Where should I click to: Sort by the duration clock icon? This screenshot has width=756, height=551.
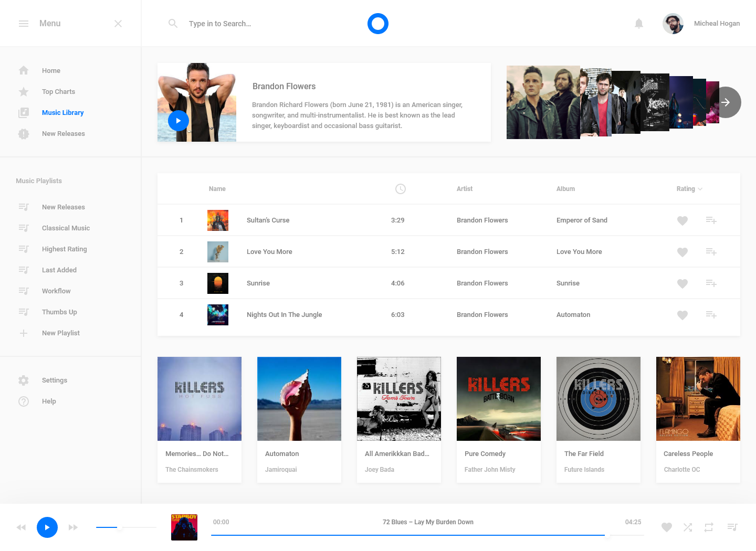pos(401,189)
